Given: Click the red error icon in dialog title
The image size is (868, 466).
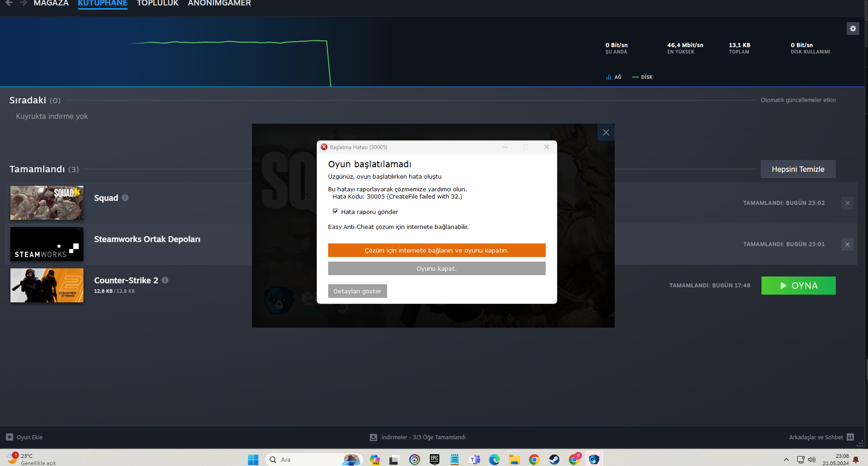Looking at the screenshot, I should 324,147.
